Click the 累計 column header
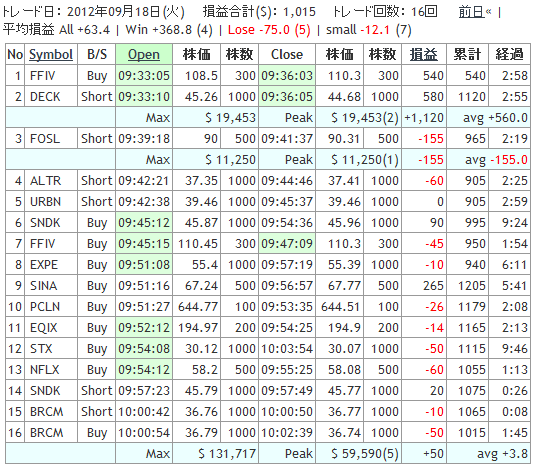The width and height of the screenshot is (534, 467). coord(467,55)
